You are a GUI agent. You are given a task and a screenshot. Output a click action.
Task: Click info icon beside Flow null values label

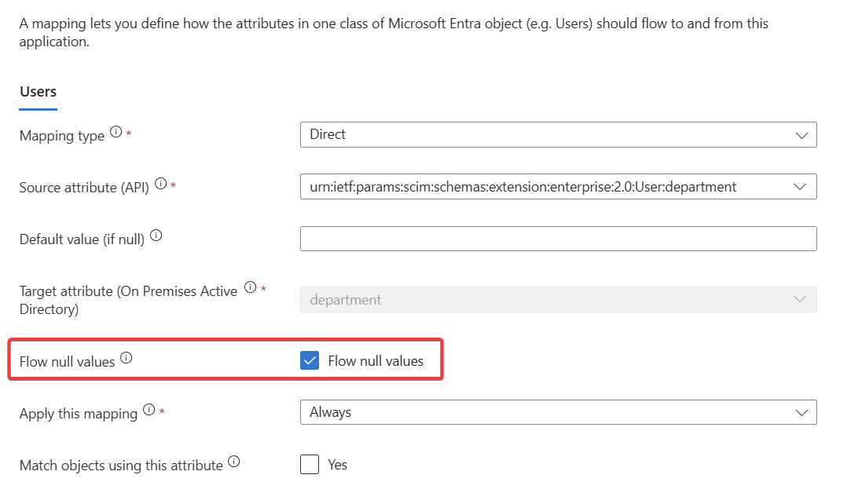127,358
